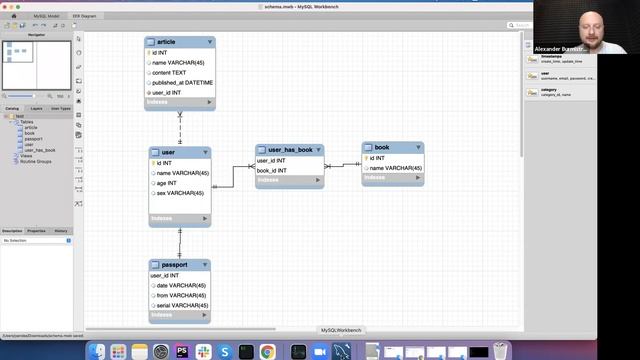Select the n:m relationship tool
Screen dimensions: 640x360
point(79,189)
